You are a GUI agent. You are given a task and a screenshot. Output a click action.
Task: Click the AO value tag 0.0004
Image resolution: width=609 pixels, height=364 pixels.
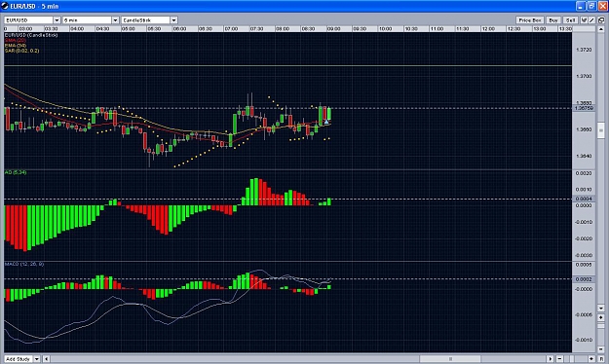coord(584,199)
